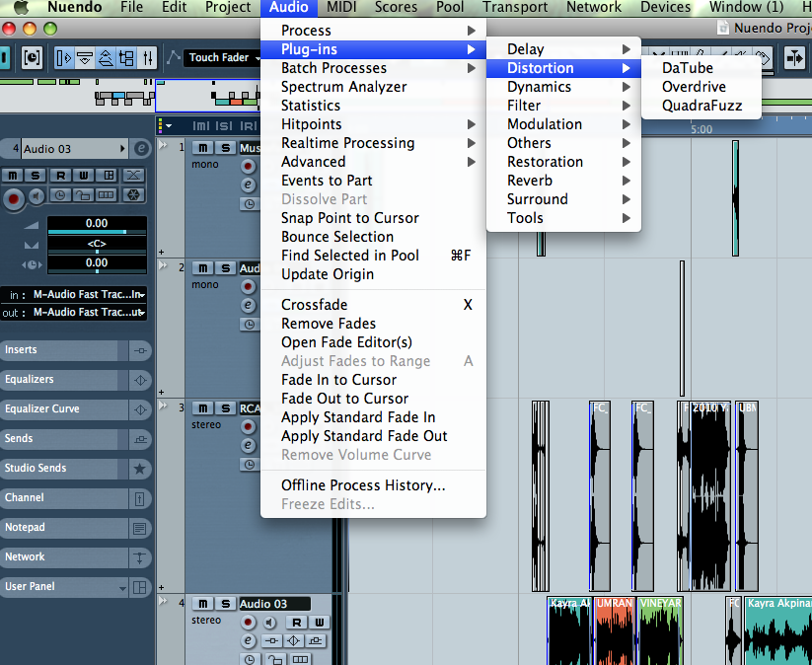The image size is (812, 665).
Task: Open the MIDI menu
Action: (341, 7)
